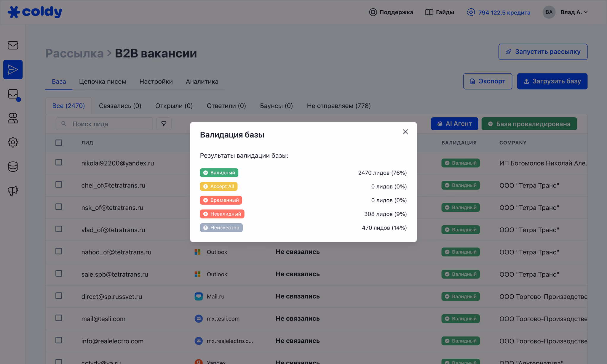Open the contacts people sidebar icon

(13, 118)
